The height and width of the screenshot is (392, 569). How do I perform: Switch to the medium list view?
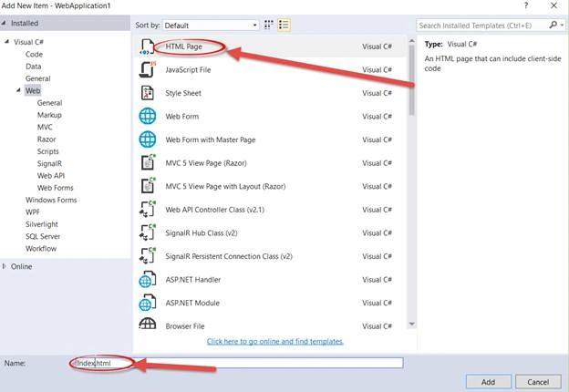tap(284, 25)
